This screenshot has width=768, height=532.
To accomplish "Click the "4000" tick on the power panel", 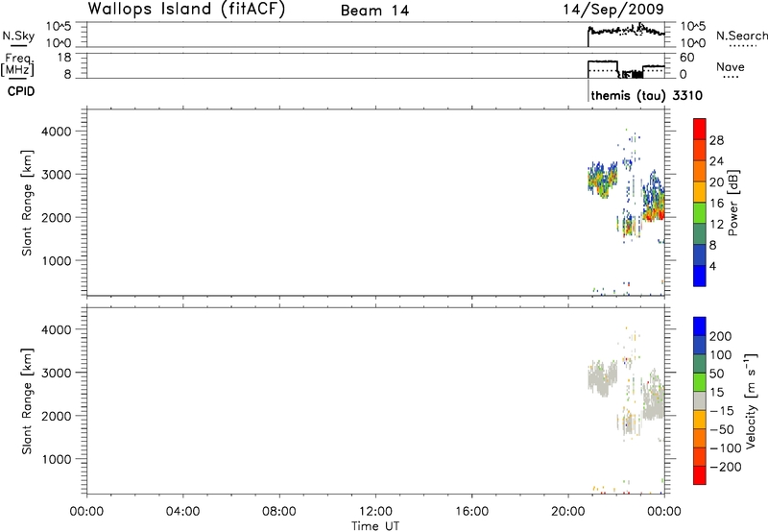I will pyautogui.click(x=57, y=132).
